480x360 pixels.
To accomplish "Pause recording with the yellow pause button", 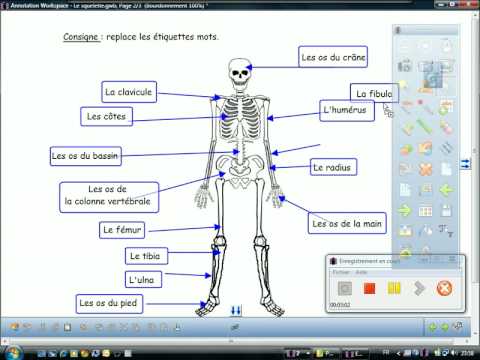I will click(394, 288).
